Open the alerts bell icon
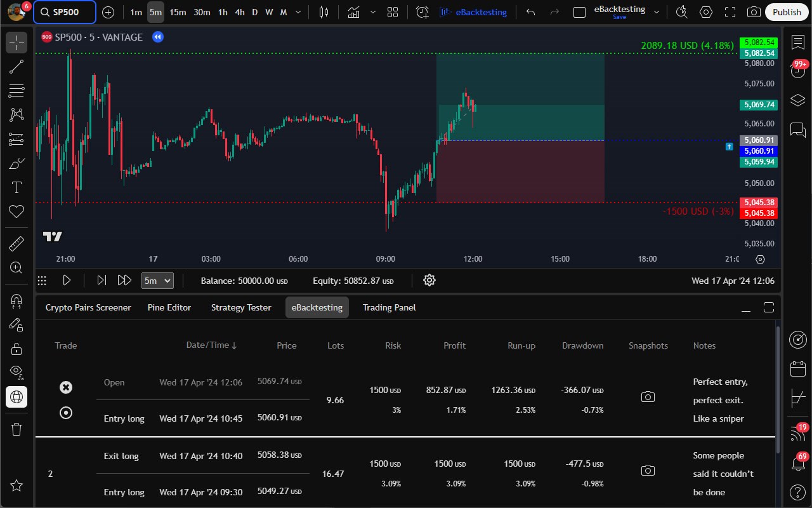812x508 pixels. click(x=797, y=464)
